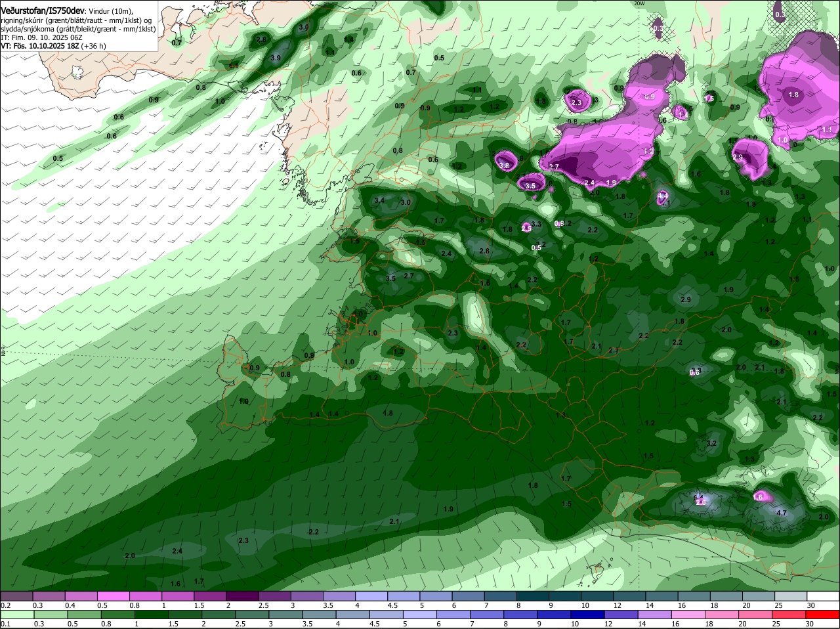840x629 pixels.
Task: Pick the upper legend swatch between 20 and 25
Action: (x=759, y=596)
